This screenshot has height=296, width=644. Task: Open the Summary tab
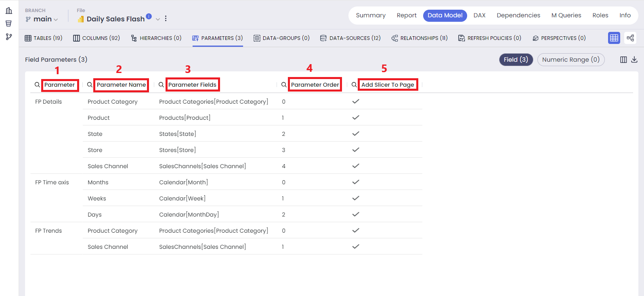[371, 15]
